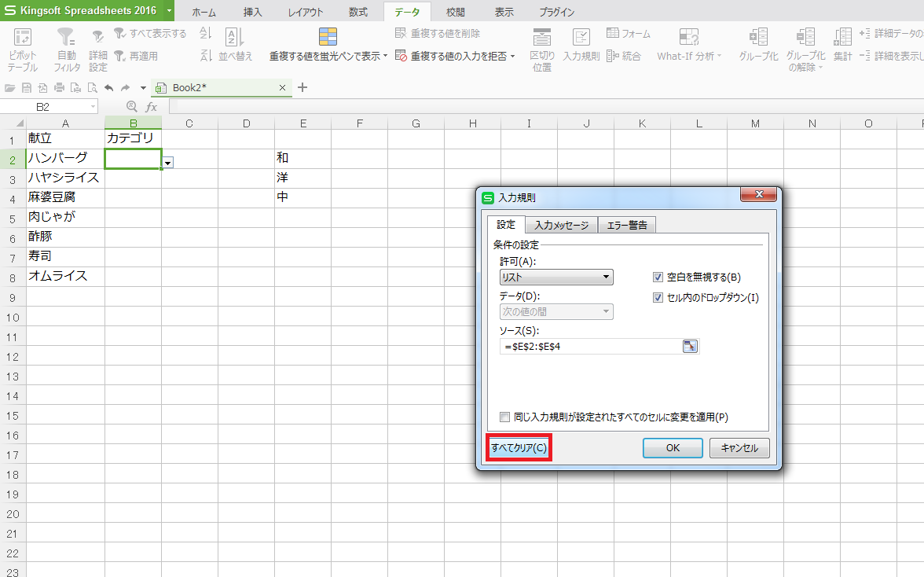924x577 pixels.
Task: Click the range picker icon in ソース field
Action: 690,346
